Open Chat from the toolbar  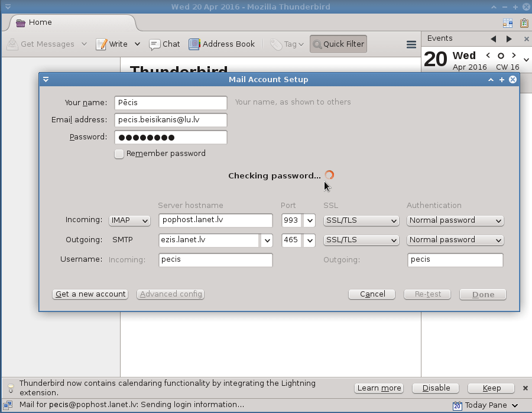pos(164,44)
